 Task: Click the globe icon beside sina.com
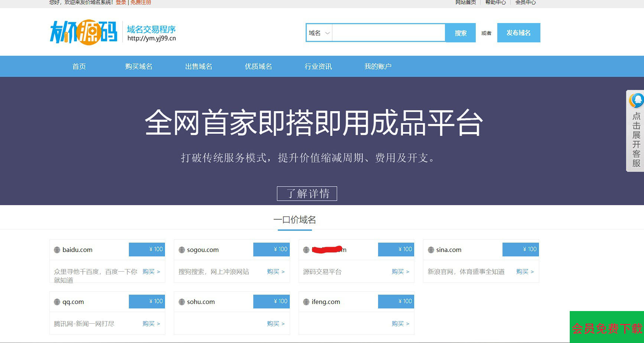[431, 250]
